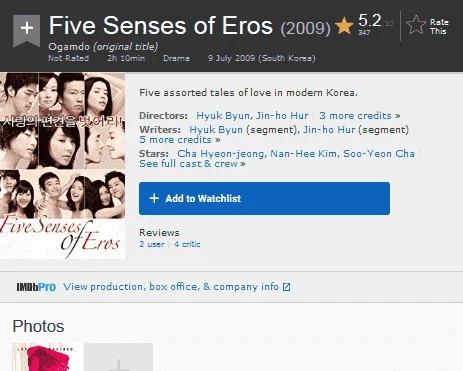The image size is (463, 371).
Task: Click the IMDbPro logo
Action: pyautogui.click(x=36, y=287)
